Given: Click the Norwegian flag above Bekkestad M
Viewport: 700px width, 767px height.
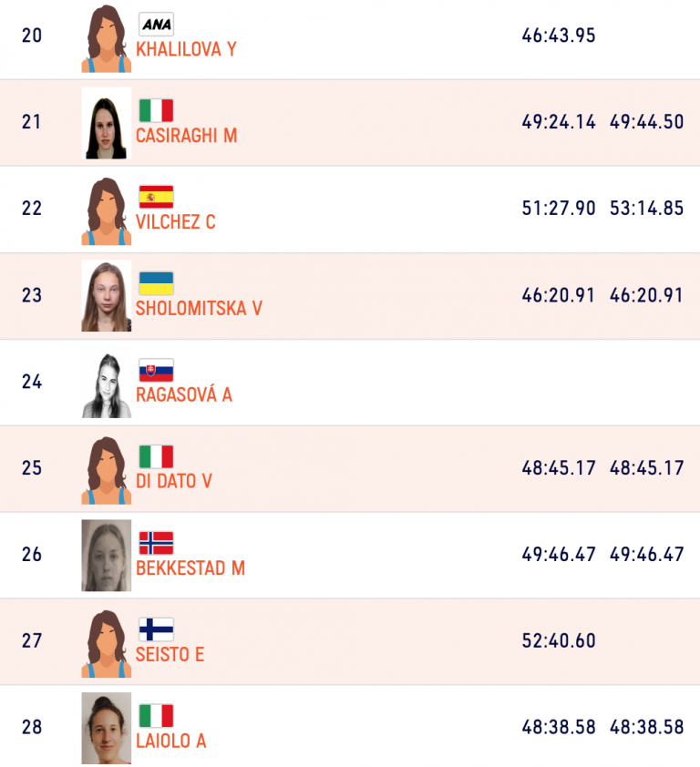Looking at the screenshot, I should 156,543.
